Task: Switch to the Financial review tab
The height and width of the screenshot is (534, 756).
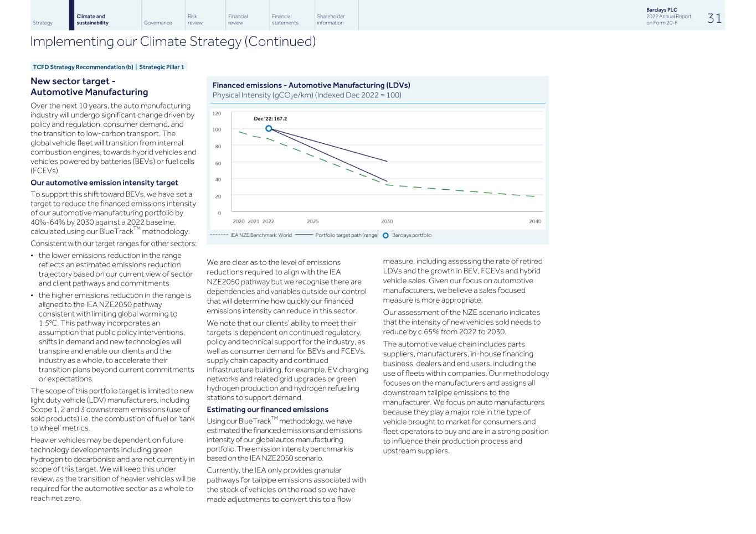Action: [238, 20]
